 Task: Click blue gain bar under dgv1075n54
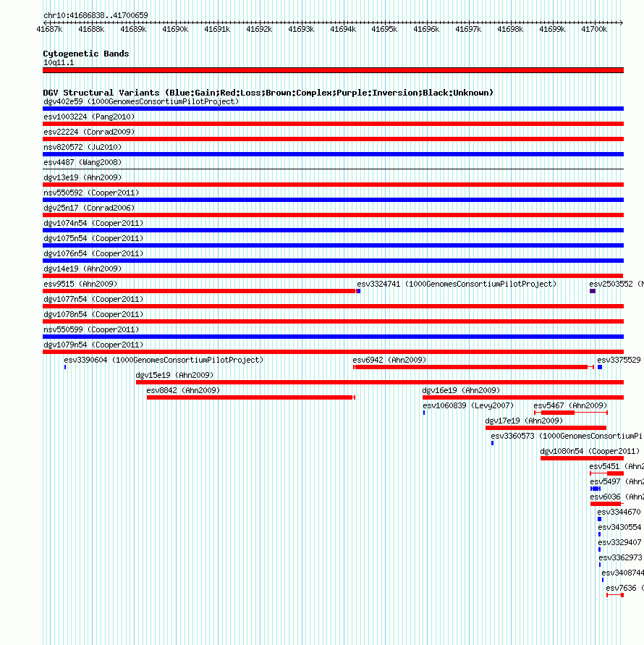333,245
